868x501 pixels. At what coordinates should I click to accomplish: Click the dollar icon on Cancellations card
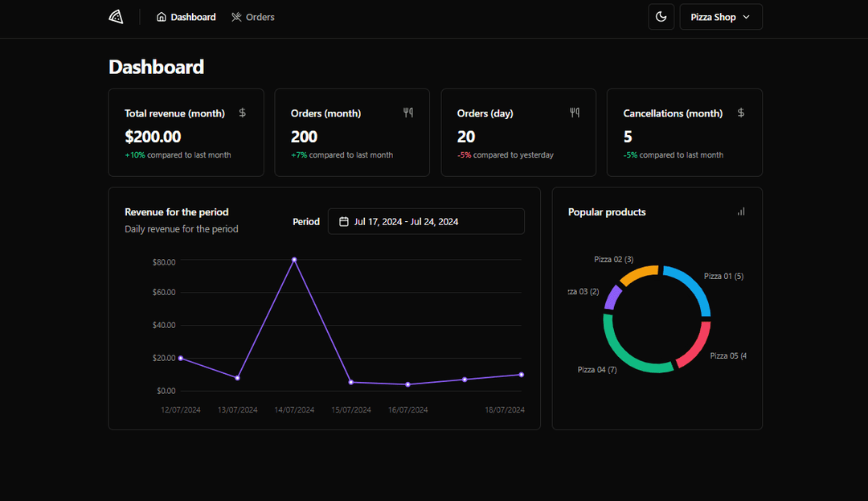pyautogui.click(x=741, y=113)
